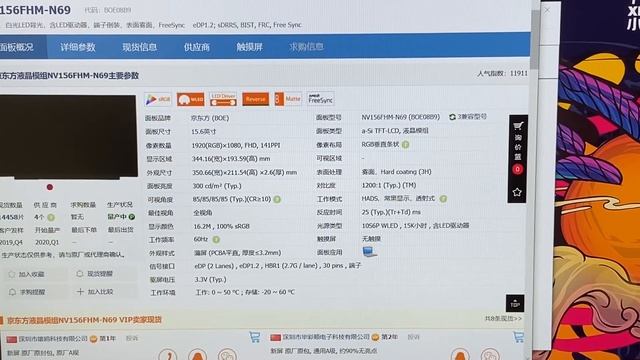Click the 投诉 link beside 第1年
This screenshot has width=640, height=360.
[132, 338]
